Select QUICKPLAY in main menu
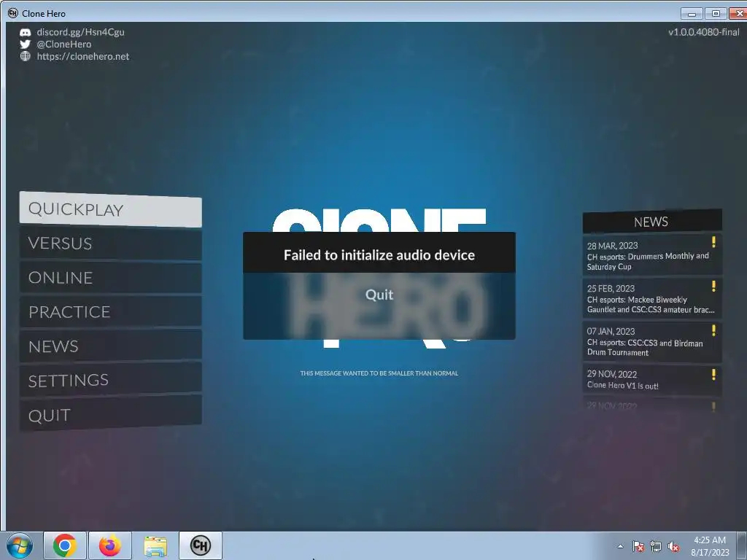The image size is (747, 560). (111, 209)
